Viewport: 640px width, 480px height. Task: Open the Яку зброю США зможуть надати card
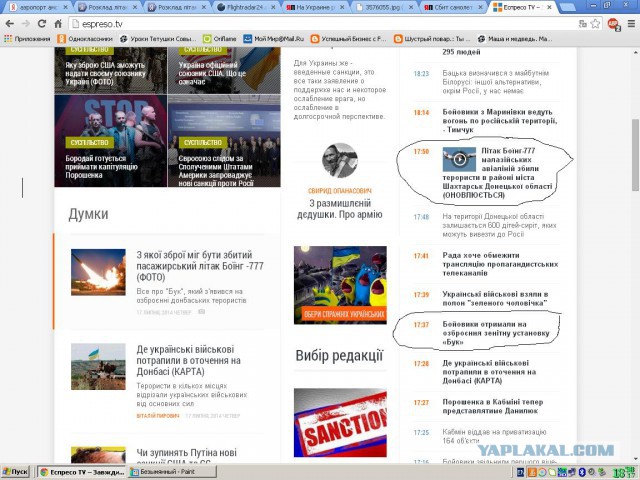111,70
